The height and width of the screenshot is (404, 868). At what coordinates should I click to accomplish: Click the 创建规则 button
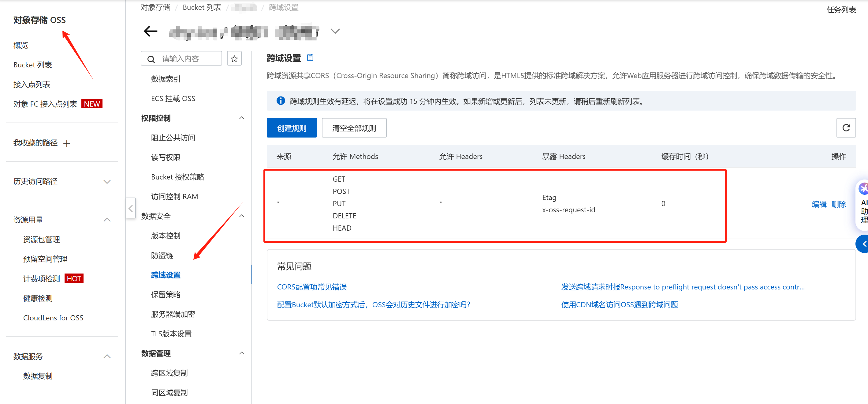pos(292,128)
